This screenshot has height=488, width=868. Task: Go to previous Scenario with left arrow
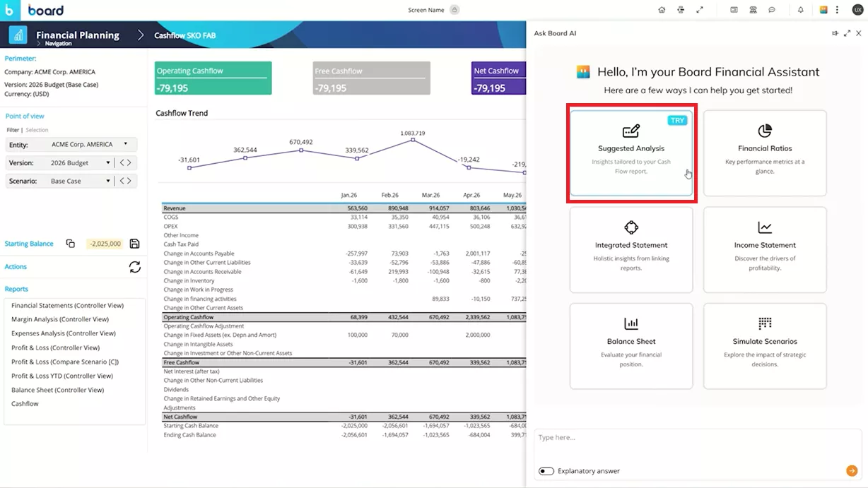(x=122, y=181)
